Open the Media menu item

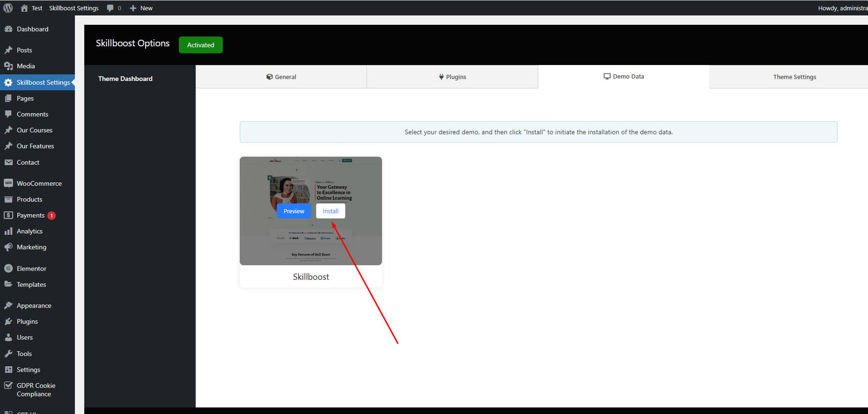[37, 66]
